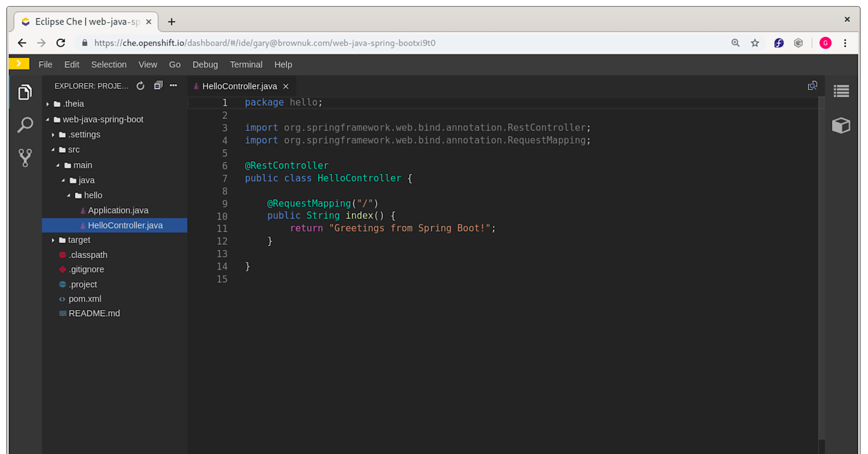
Task: Open the workspace cube panel icon
Action: 841,125
